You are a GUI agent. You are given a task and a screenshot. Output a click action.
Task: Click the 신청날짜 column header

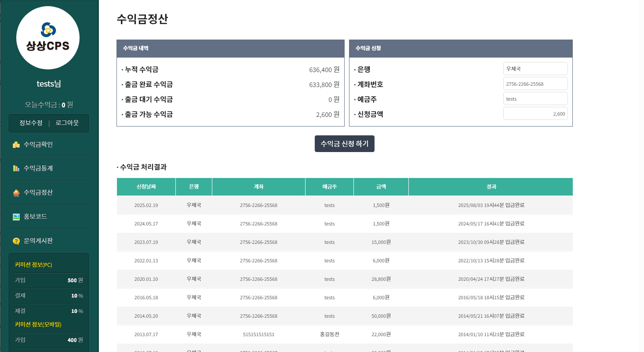pyautogui.click(x=146, y=187)
